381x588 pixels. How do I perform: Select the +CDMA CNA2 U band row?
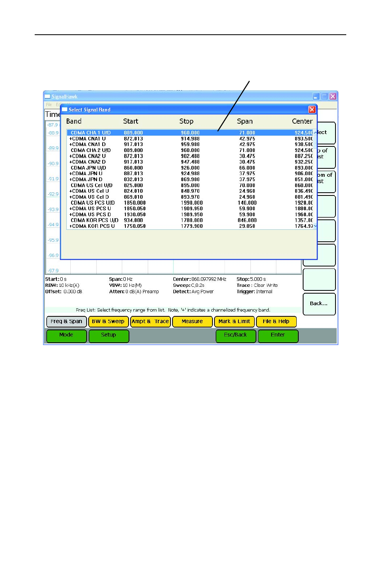point(190,156)
